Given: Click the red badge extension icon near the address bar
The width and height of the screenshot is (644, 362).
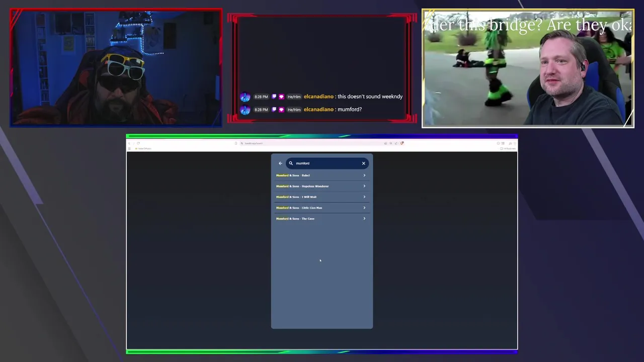Looking at the screenshot, I should pos(402,143).
